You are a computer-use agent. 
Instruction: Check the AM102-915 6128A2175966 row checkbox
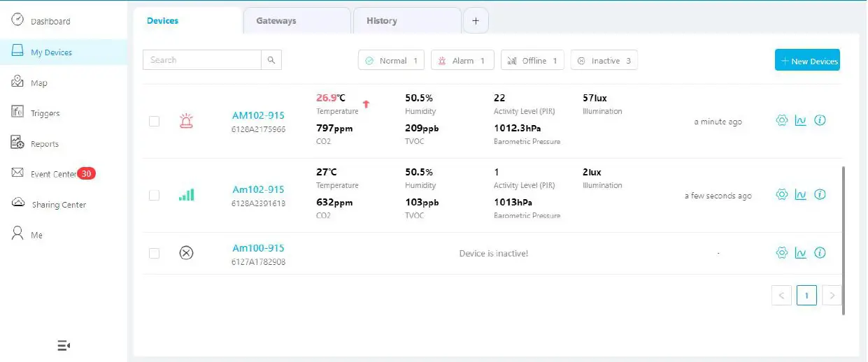[155, 122]
